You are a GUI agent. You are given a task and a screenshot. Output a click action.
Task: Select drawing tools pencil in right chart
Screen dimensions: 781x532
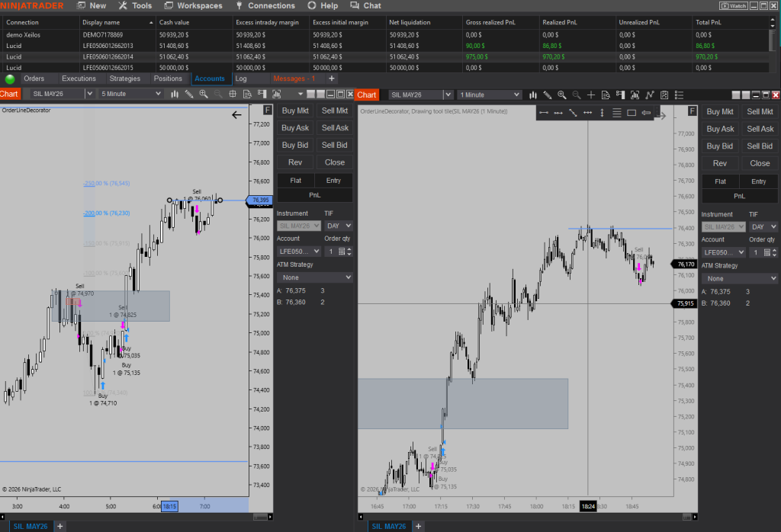point(548,95)
